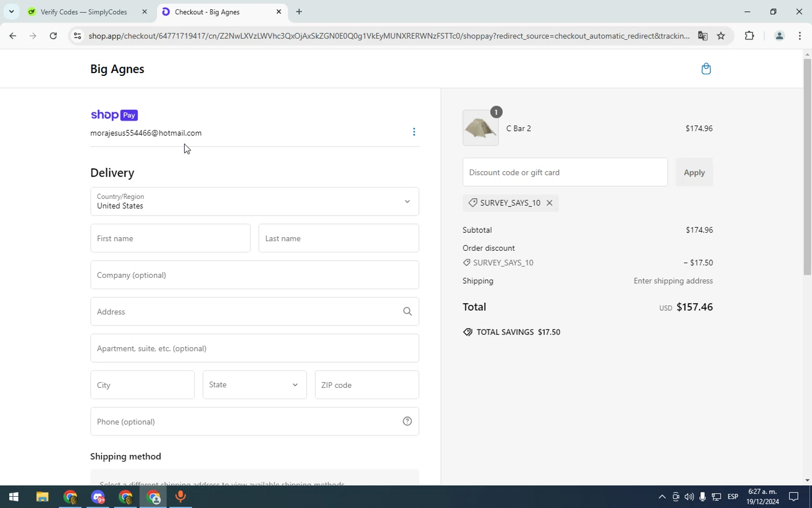The height and width of the screenshot is (508, 812).
Task: Click the City field
Action: pyautogui.click(x=142, y=385)
